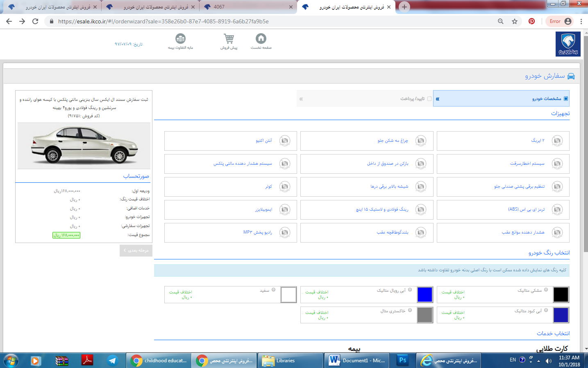Click the Samand car thumbnail image
588x368 pixels.
[84, 145]
